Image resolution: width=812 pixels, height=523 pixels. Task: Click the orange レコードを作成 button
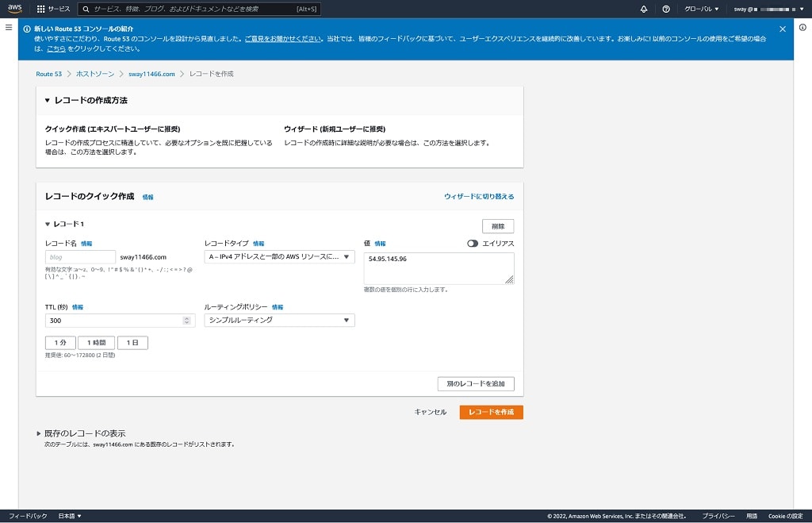(x=492, y=412)
